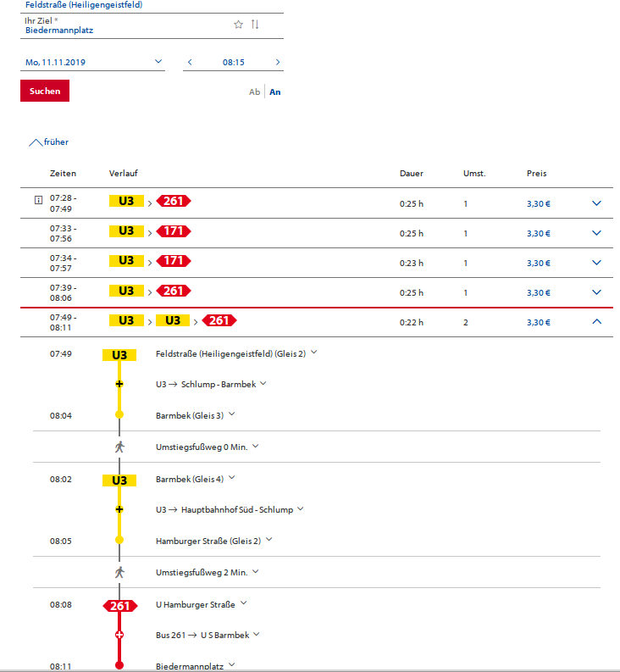Viewport: 620px width, 672px height.
Task: Expand the 07:34 - 07:57 connection details
Action: [596, 263]
